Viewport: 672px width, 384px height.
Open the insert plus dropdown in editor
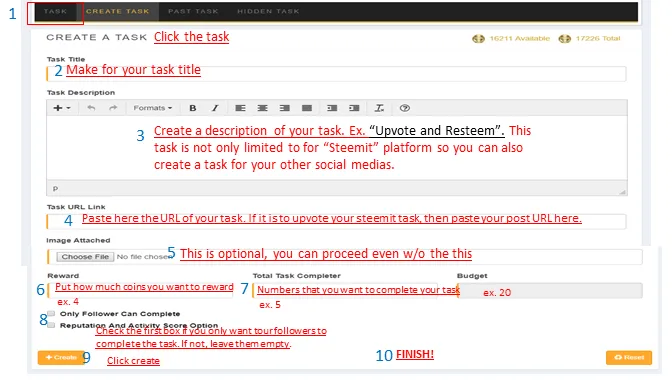pyautogui.click(x=62, y=108)
